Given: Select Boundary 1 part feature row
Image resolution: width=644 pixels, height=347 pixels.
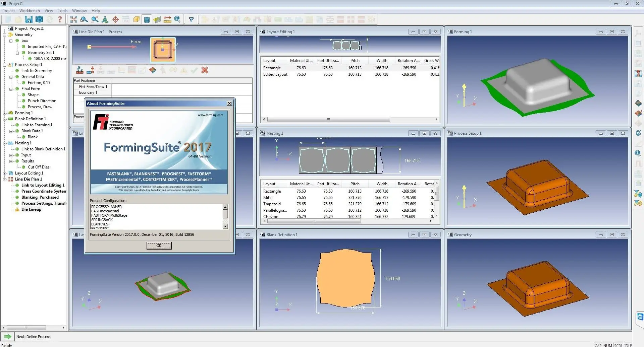Looking at the screenshot, I should pos(163,92).
